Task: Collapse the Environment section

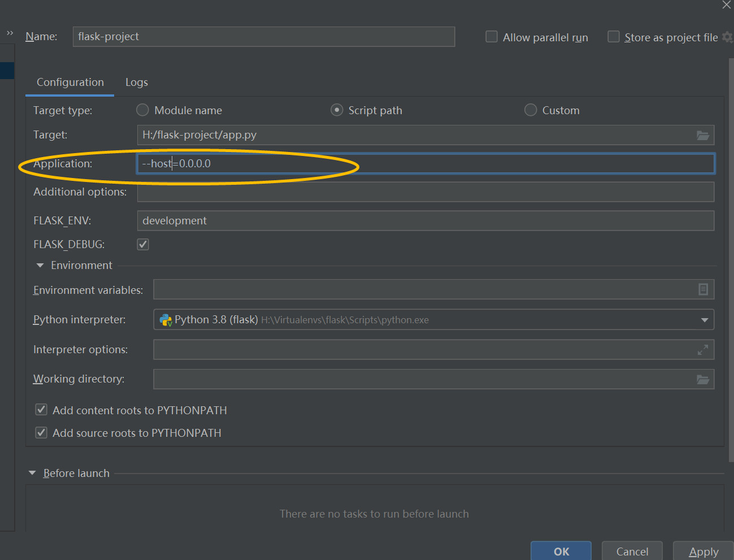Action: (x=40, y=266)
